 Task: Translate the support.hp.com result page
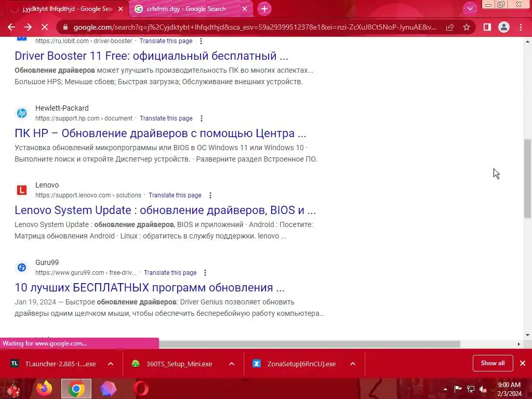coord(166,118)
